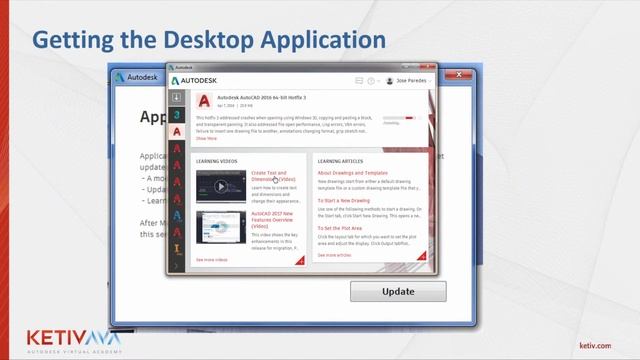Open the panel layout icon in header
The image size is (640, 360).
pos(359,81)
